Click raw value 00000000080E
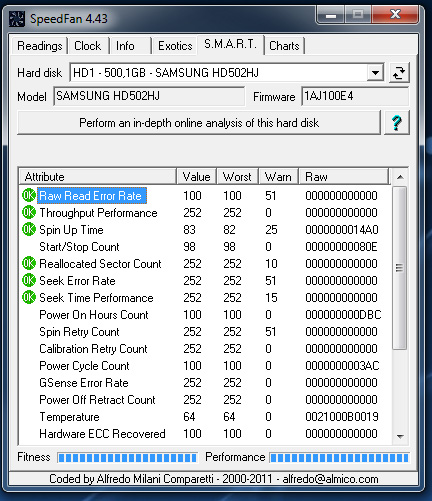 (341, 247)
